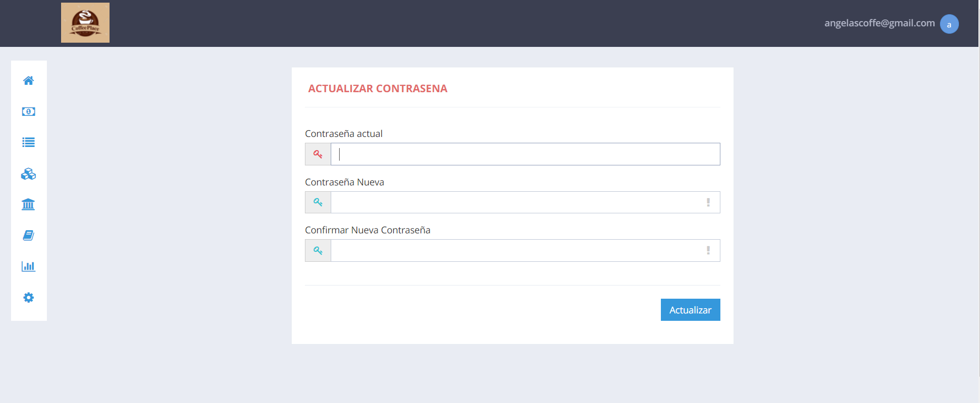The image size is (980, 403).
Task: Open the list icon in sidebar
Action: 28,142
